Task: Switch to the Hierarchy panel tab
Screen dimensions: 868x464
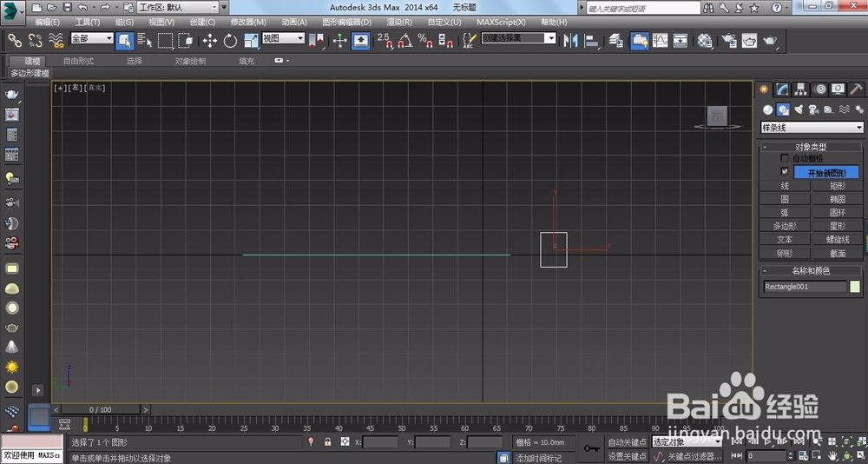Action: pos(800,89)
